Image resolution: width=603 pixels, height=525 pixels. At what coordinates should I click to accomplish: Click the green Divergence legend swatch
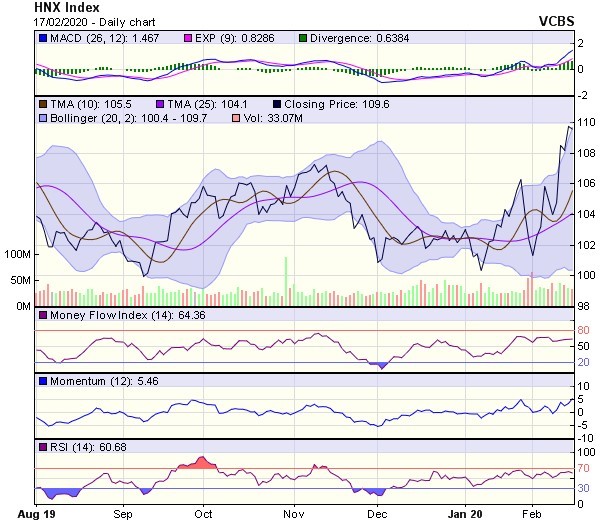(305, 37)
